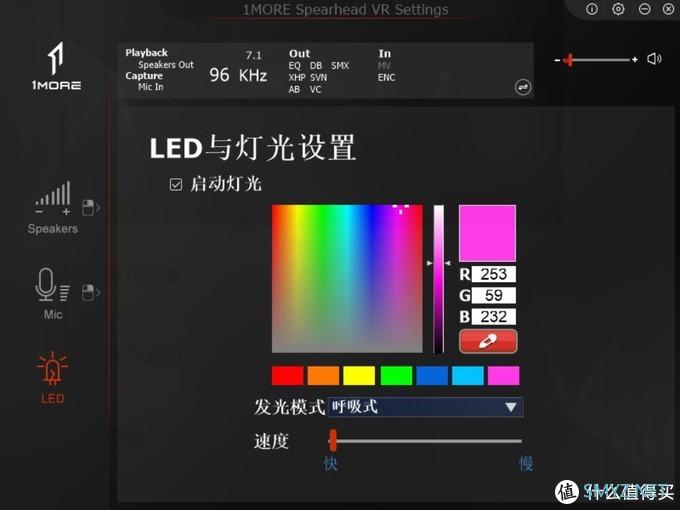
Task: Select the LED lighting tab
Action: tap(52, 377)
